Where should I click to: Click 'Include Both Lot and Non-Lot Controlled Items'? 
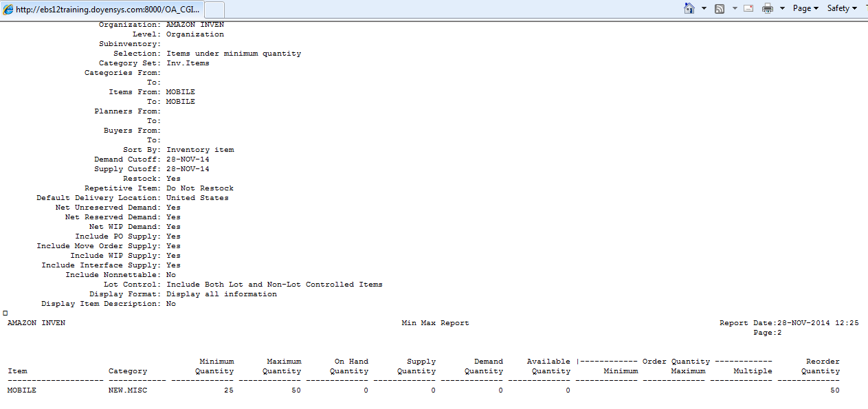click(x=274, y=285)
